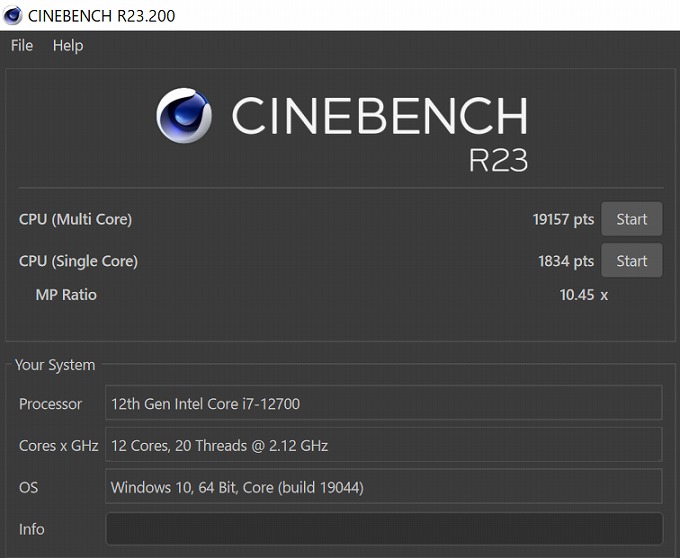Click the 10.45 x ratio value
The image size is (680, 558).
coord(583,294)
